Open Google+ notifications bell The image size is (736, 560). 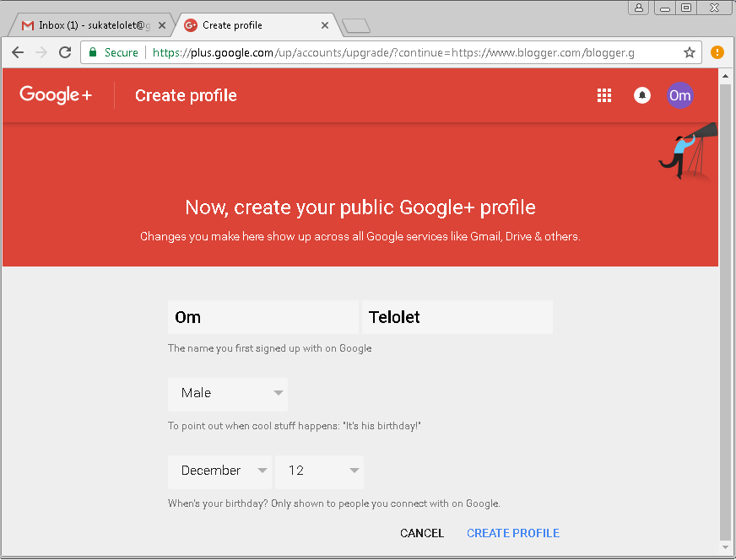(642, 95)
